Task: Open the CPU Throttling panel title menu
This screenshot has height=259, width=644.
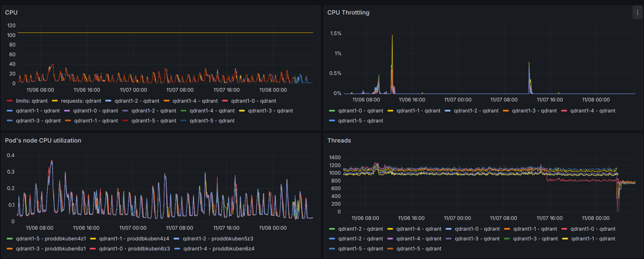Action: [x=348, y=13]
